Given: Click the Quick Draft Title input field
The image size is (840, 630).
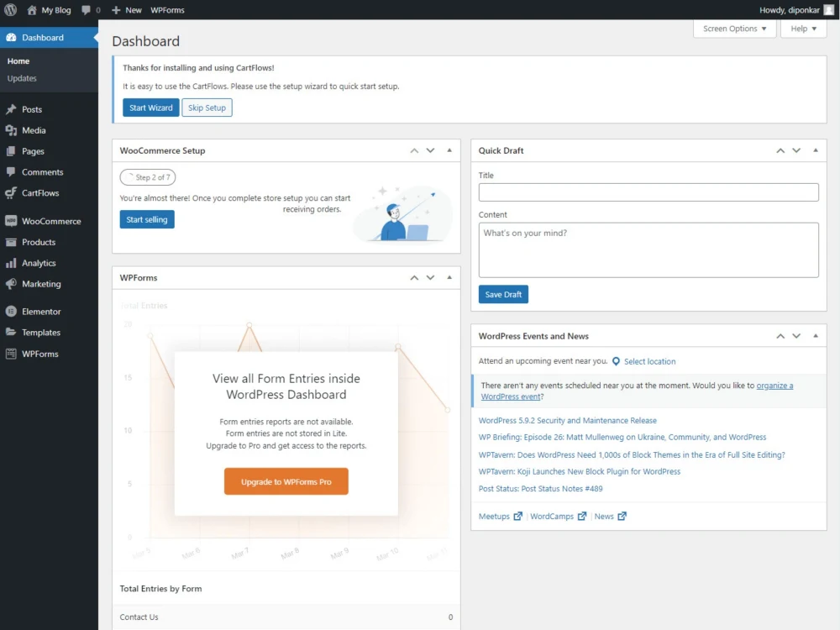Looking at the screenshot, I should tap(648, 192).
